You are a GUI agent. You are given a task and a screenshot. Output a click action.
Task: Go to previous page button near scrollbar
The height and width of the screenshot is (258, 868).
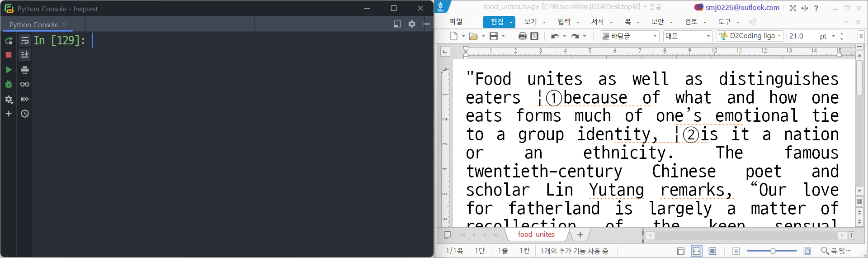pyautogui.click(x=859, y=212)
